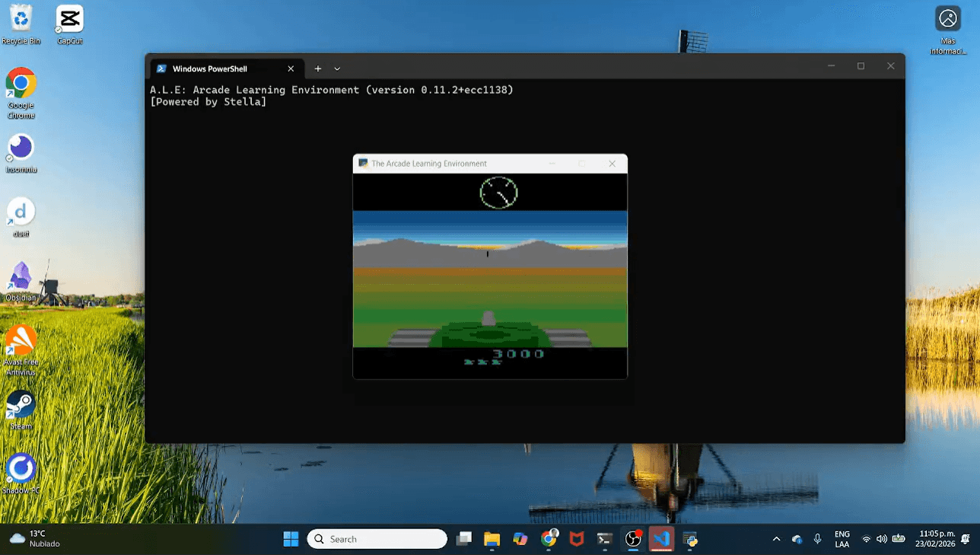Open the clock and date panel
Image resolution: width=980 pixels, height=555 pixels.
(x=937, y=539)
